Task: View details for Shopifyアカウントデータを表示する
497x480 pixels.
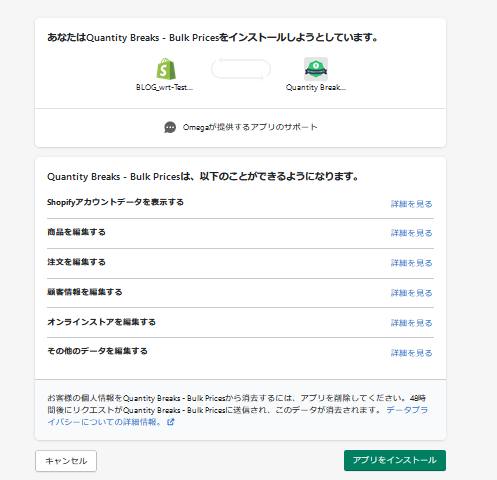Action: point(411,204)
